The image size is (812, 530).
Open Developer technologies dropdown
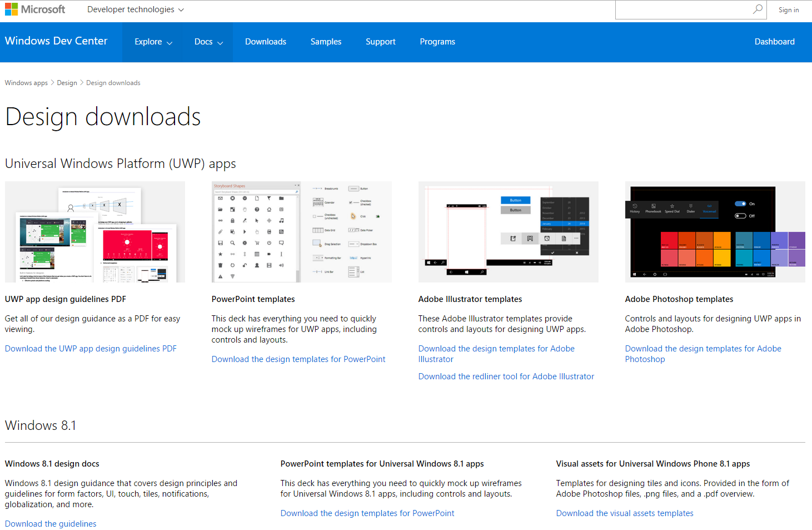(136, 9)
